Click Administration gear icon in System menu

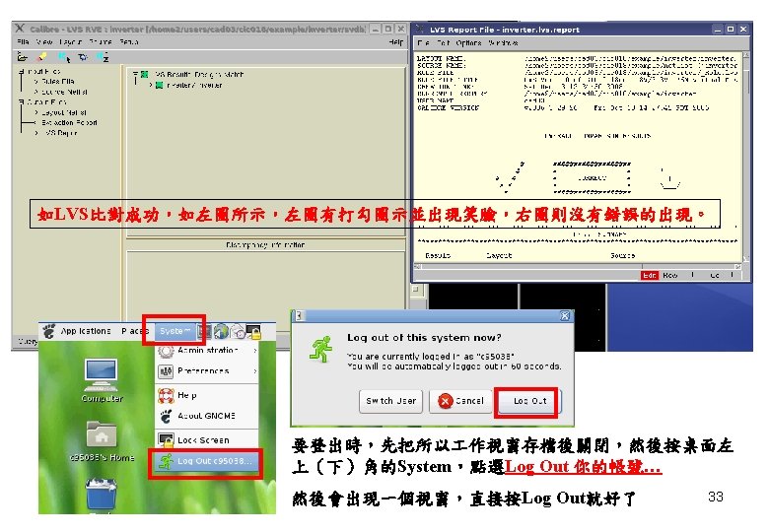click(x=166, y=351)
